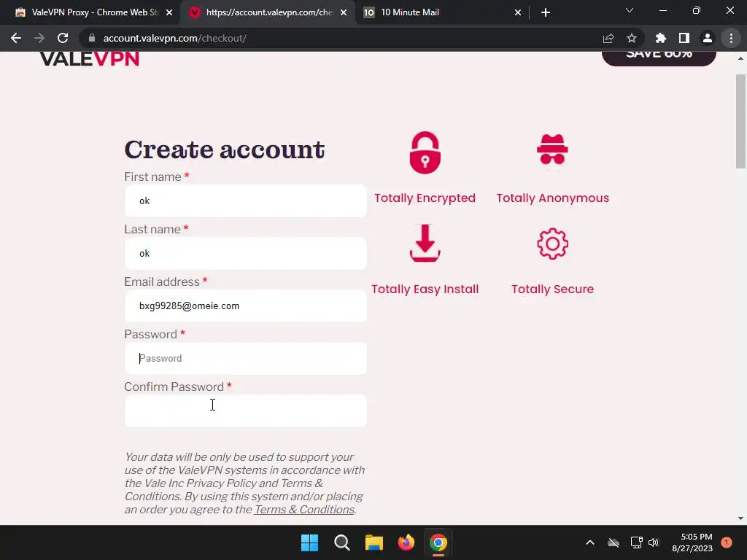Click the Email address field
The width and height of the screenshot is (747, 560).
(245, 306)
